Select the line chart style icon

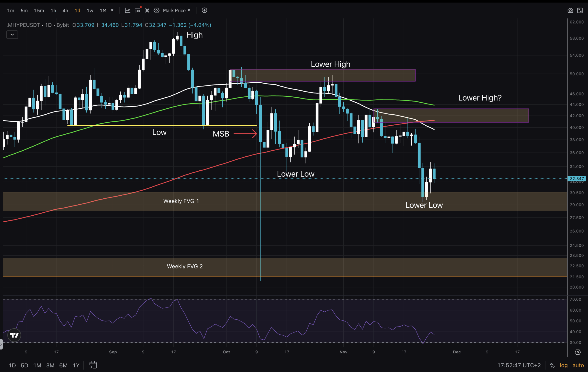128,10
